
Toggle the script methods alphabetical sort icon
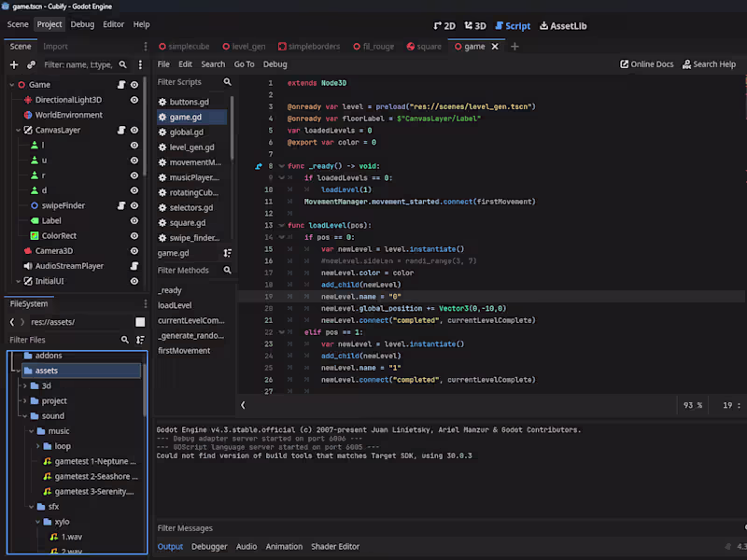tap(228, 253)
